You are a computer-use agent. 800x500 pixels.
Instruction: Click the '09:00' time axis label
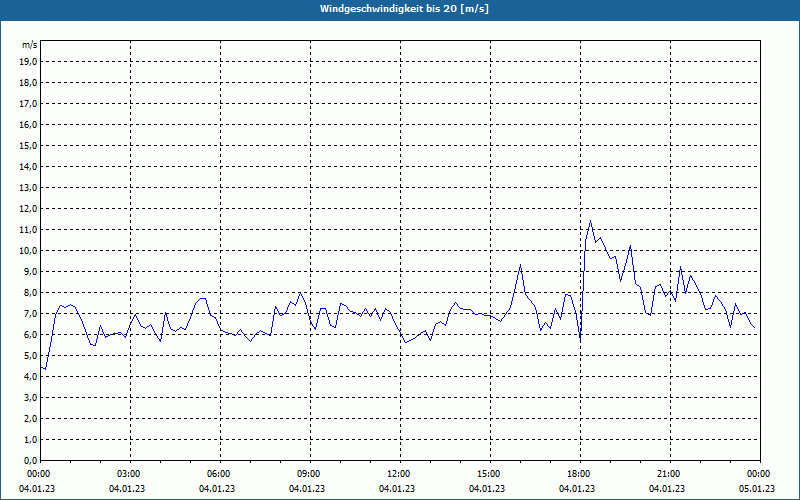[x=309, y=474]
